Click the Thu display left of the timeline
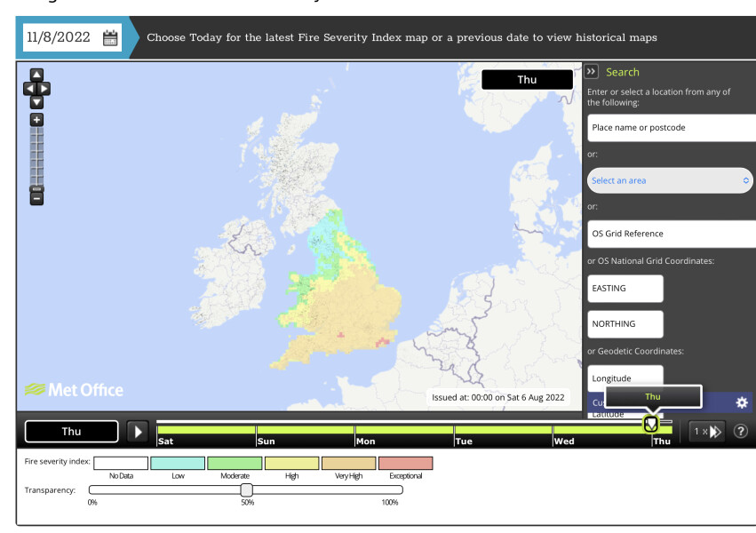Viewport: 756px width, 533px height. (71, 431)
